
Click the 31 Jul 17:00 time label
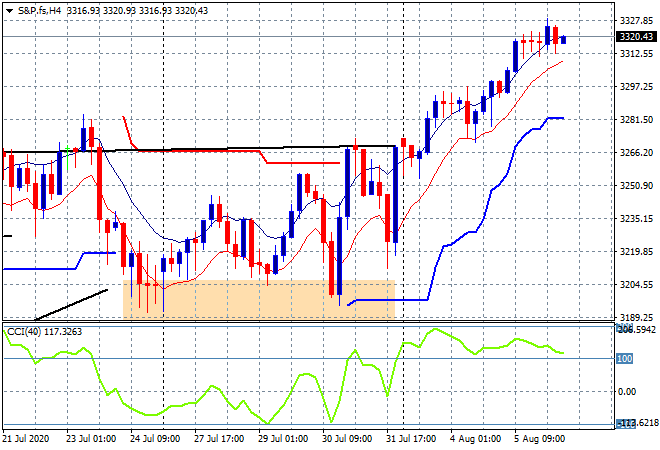click(x=411, y=439)
